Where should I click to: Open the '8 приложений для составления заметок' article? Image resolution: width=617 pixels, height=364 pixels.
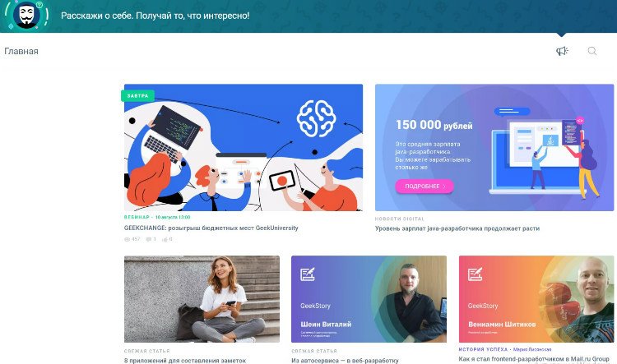pos(185,360)
